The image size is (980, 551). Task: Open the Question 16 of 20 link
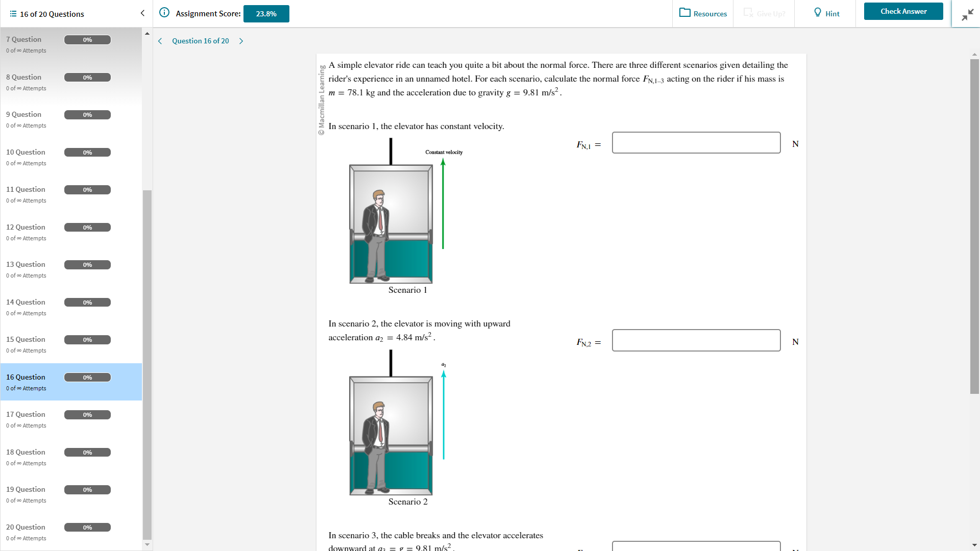(200, 41)
